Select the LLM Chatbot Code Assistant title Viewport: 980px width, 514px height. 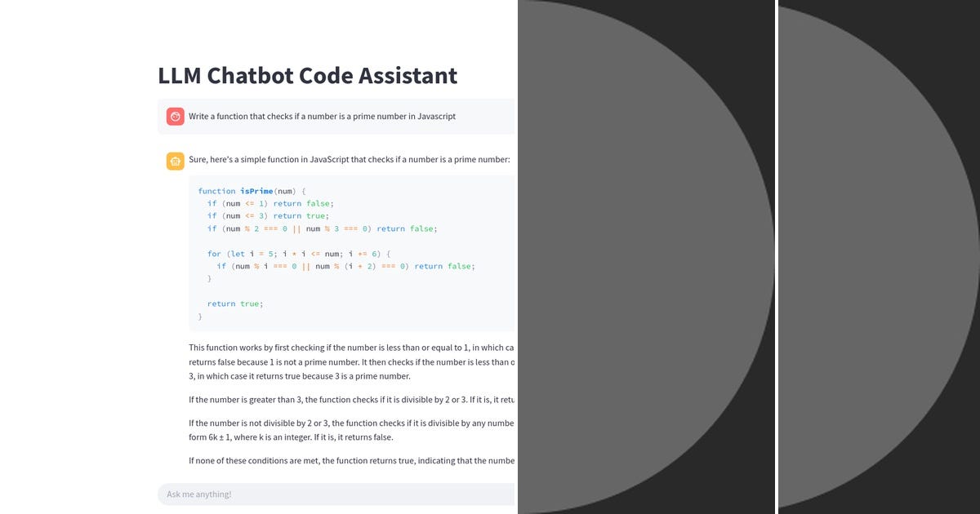306,75
